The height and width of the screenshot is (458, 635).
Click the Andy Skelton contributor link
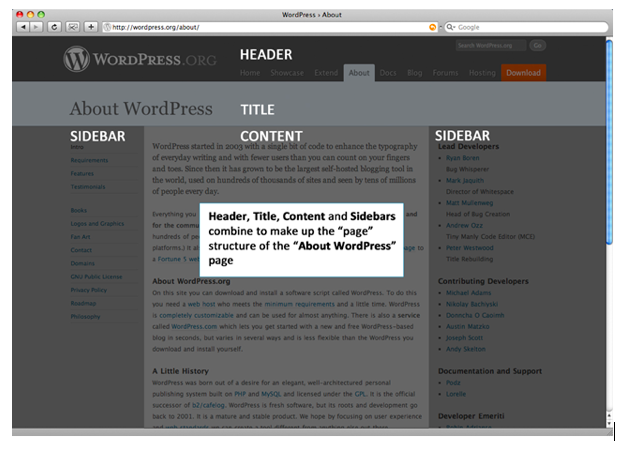[466, 349]
